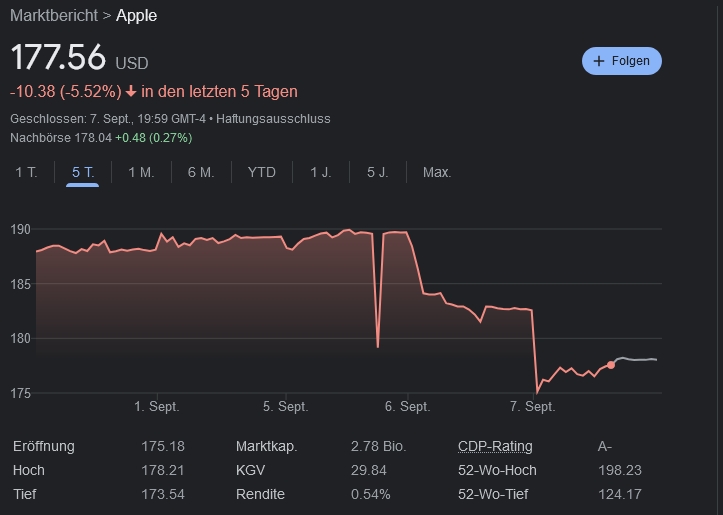Click the 52-Wo-Hoch value 198.23

(x=620, y=470)
